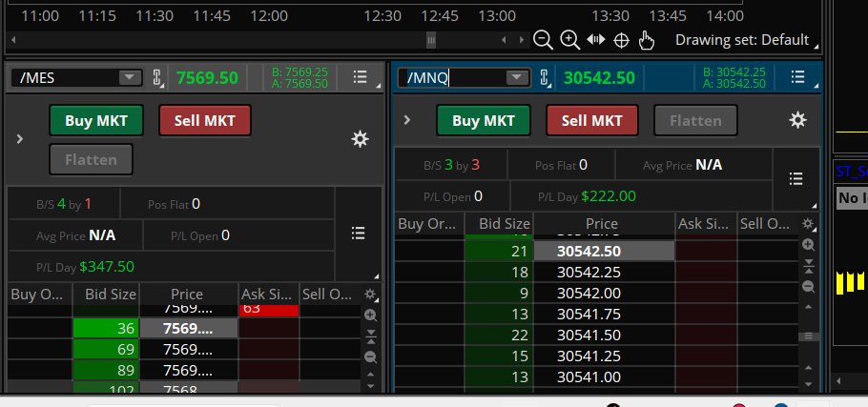The image size is (868, 407).
Task: Open the /MNQ position summary list menu
Action: [796, 178]
